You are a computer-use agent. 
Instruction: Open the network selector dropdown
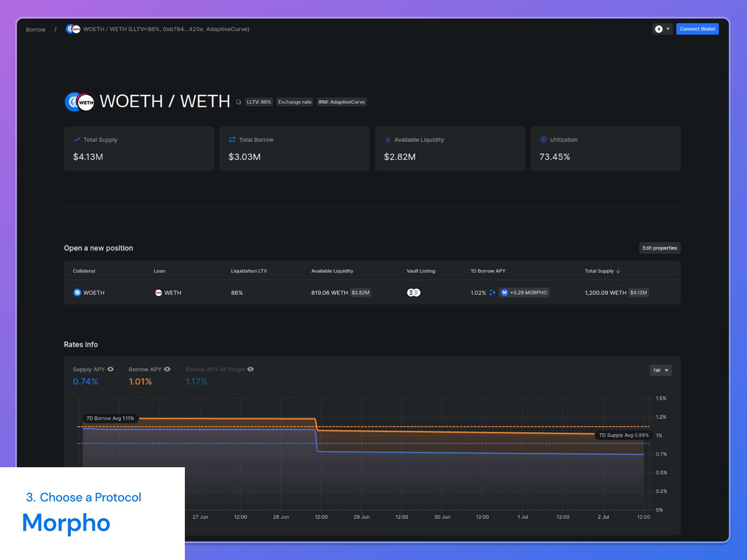[662, 29]
